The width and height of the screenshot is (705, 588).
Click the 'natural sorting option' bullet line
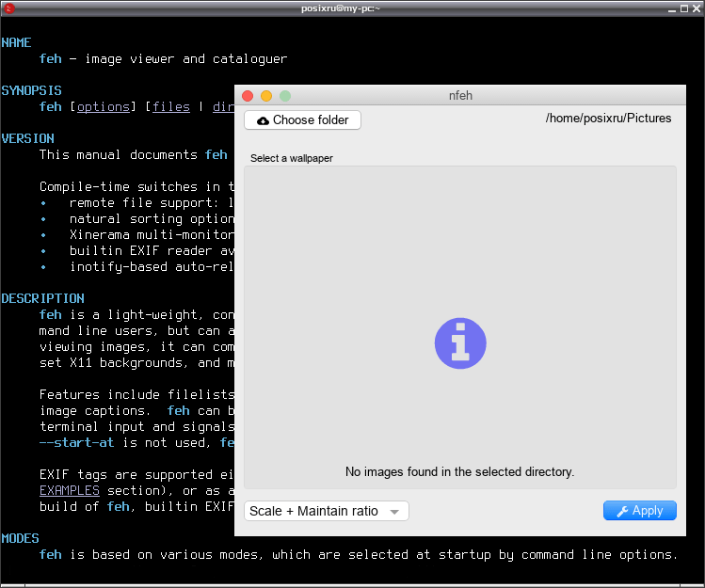coord(136,219)
